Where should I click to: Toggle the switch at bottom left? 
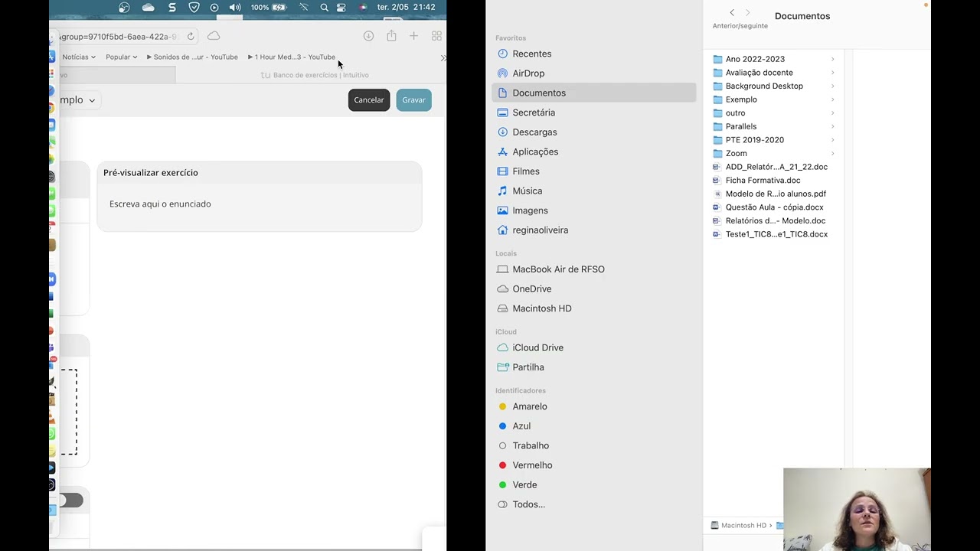71,500
